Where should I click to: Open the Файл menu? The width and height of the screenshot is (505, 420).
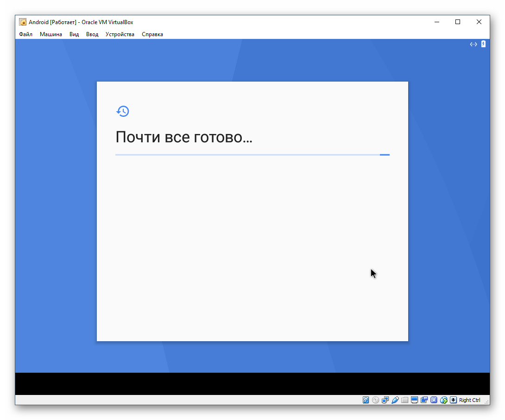26,34
